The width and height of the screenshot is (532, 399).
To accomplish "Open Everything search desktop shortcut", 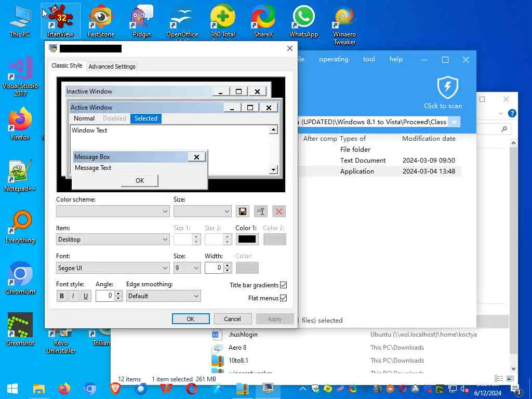I will click(x=20, y=227).
